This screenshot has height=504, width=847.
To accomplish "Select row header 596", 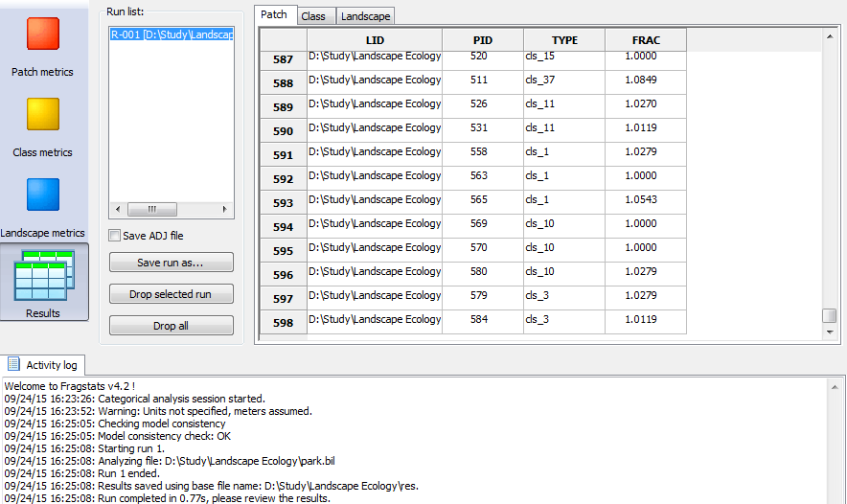I will click(283, 274).
